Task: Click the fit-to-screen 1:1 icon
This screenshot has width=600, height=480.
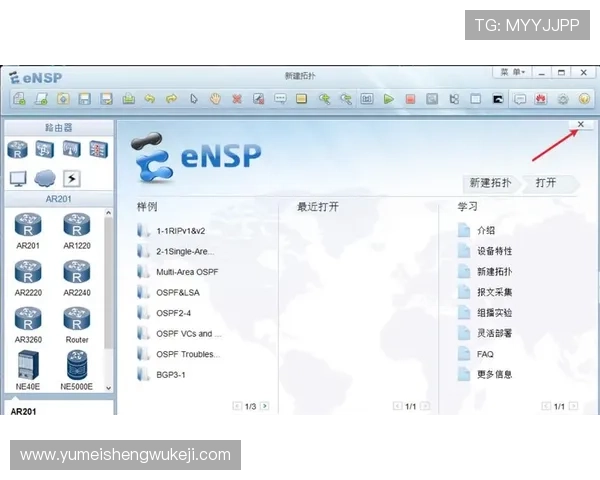Action: [x=367, y=99]
